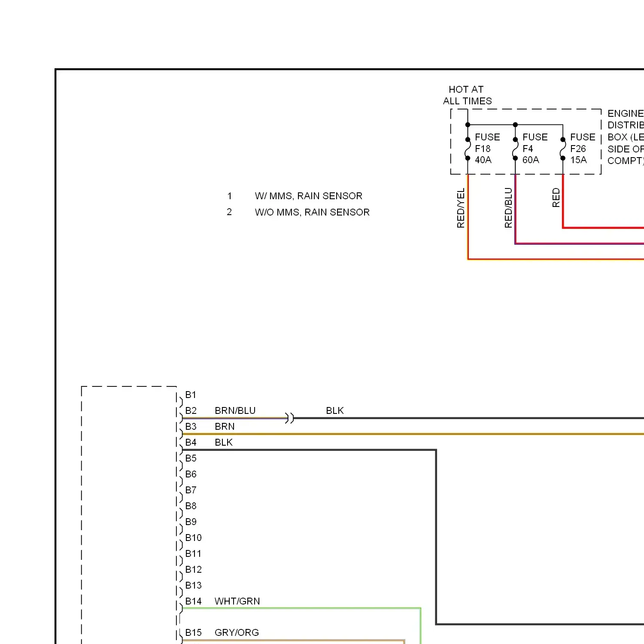Click connector pin B2 label

tap(191, 411)
